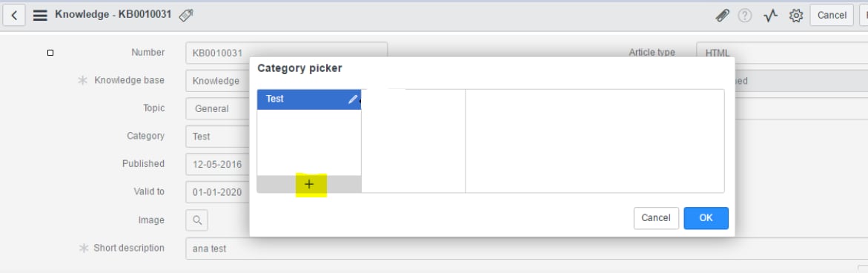This screenshot has width=868, height=273.
Task: Open the hamburger context menu icon
Action: click(x=40, y=16)
